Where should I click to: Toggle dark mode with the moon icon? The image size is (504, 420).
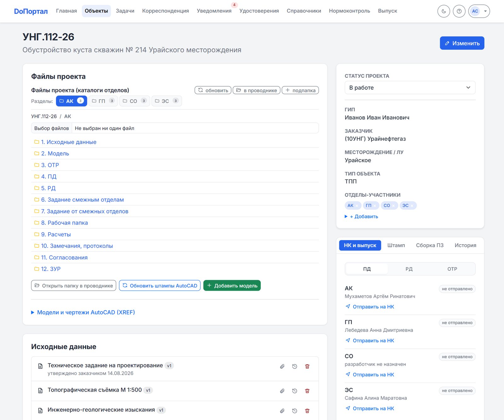[444, 11]
